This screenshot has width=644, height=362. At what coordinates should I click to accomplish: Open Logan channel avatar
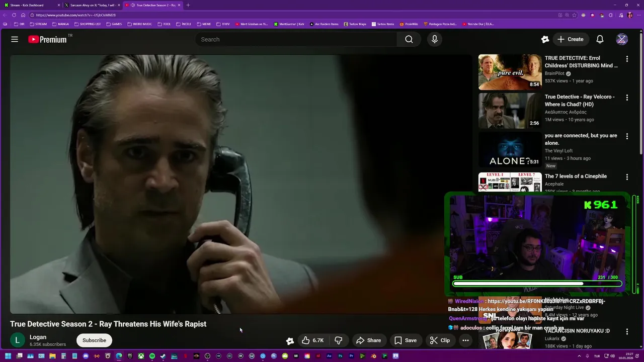18,340
